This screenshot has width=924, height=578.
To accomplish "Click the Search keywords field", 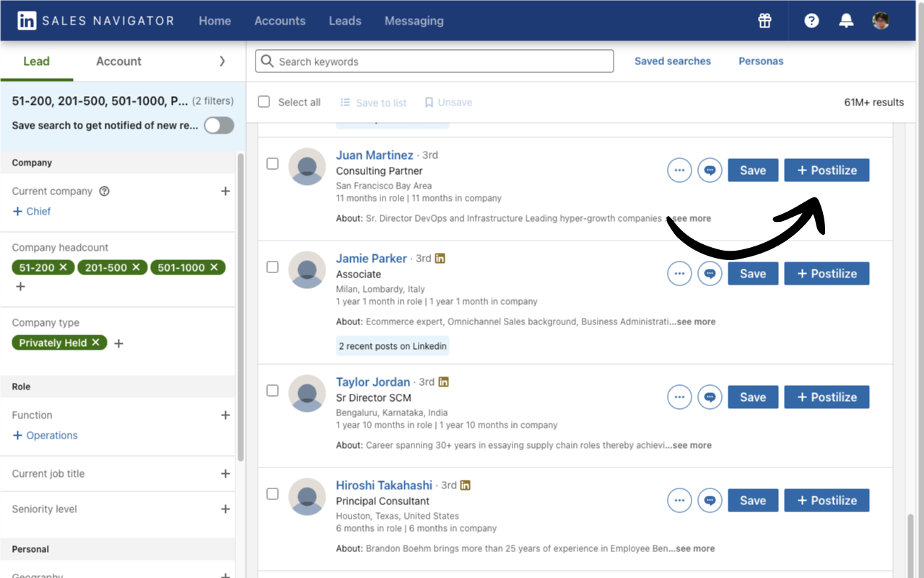I will (435, 61).
